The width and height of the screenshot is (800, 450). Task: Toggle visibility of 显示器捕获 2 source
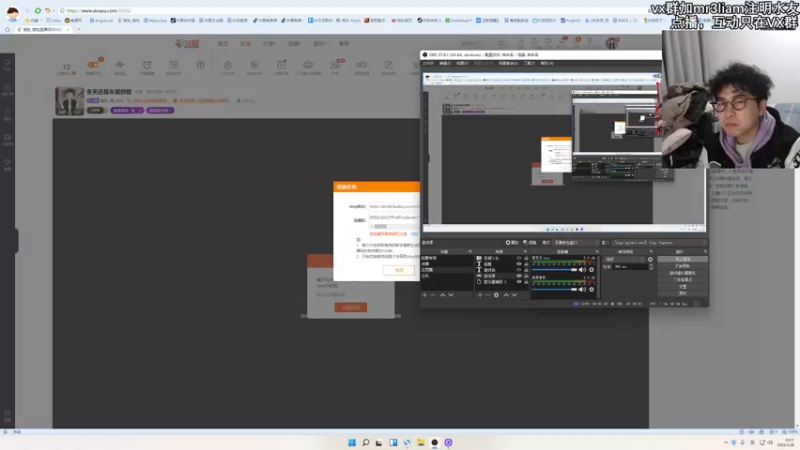tap(519, 282)
